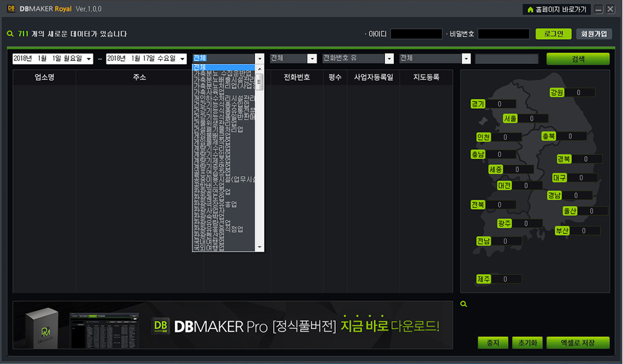Click the 회원가입 sign-up button
The image size is (623, 364).
click(x=594, y=34)
